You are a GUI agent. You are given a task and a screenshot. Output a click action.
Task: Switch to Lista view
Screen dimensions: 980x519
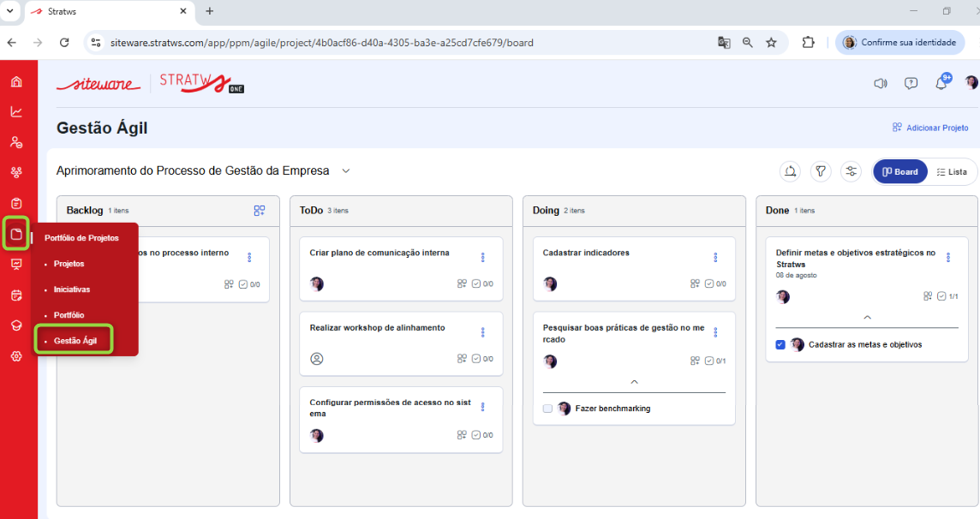(951, 172)
